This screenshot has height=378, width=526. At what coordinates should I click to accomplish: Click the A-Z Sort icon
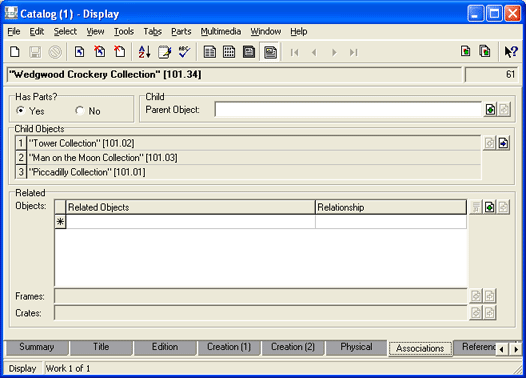pos(145,52)
